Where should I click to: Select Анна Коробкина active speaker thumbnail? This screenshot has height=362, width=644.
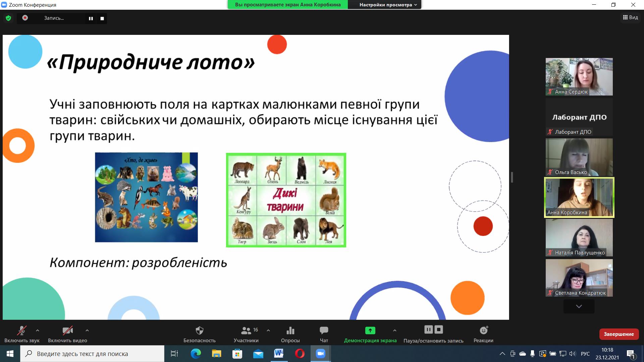579,197
